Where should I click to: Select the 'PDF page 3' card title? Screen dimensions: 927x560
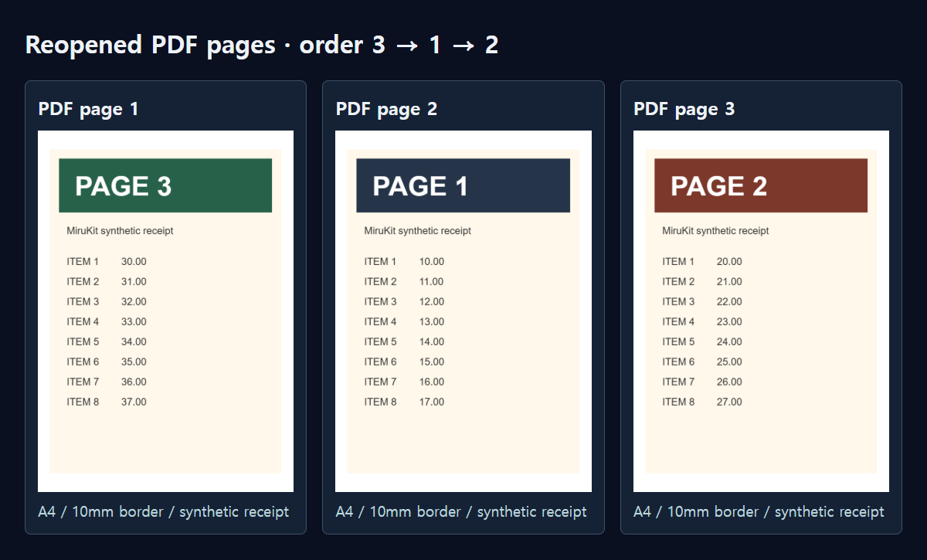click(x=684, y=109)
